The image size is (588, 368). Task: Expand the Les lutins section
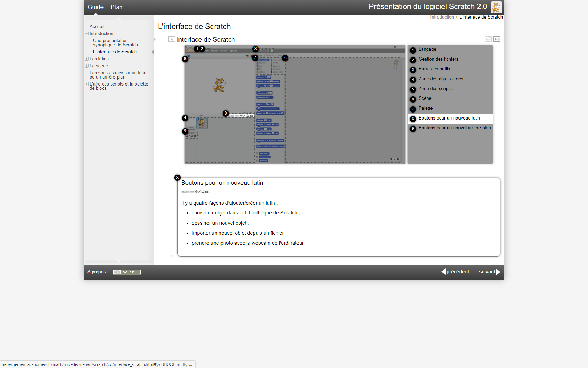pyautogui.click(x=86, y=59)
